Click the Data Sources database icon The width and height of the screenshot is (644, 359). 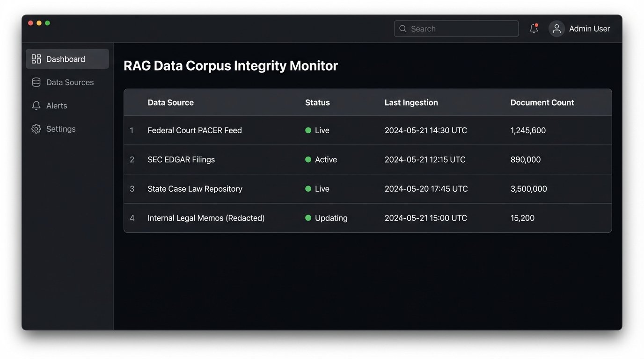(36, 82)
